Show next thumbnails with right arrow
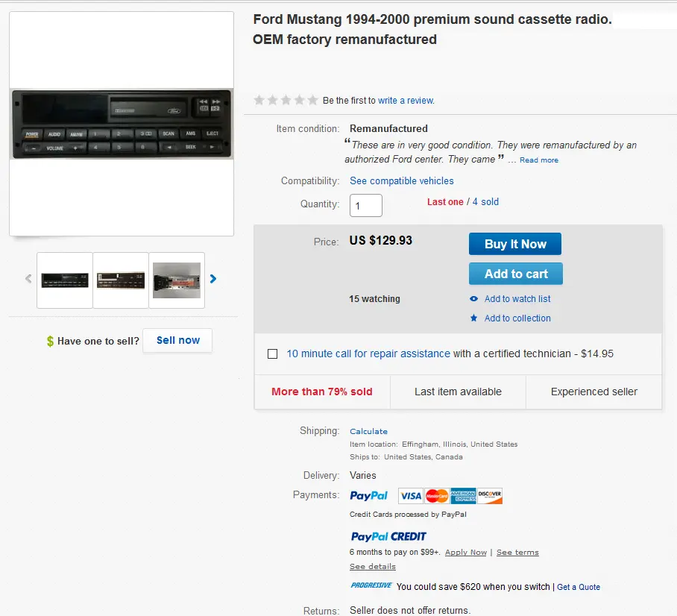 click(212, 279)
